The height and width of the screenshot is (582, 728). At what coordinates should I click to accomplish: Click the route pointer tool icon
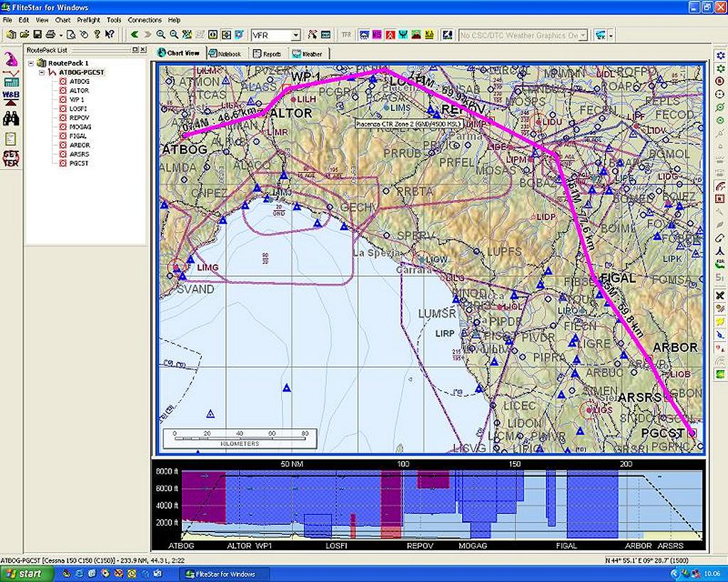(313, 35)
